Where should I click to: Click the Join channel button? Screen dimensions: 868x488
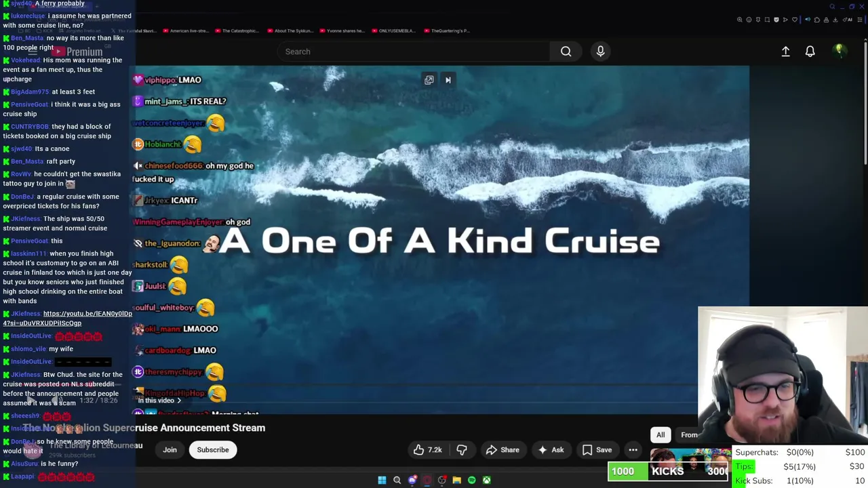pos(170,450)
